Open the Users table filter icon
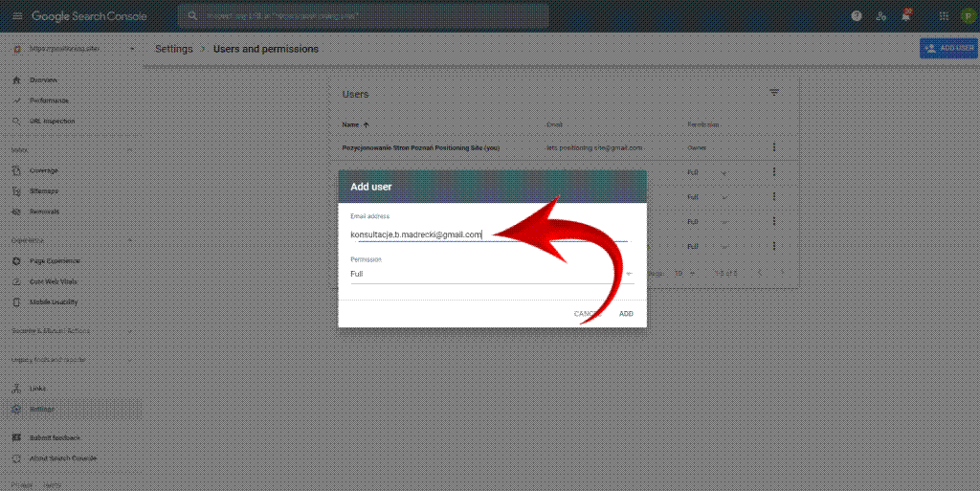 (774, 93)
